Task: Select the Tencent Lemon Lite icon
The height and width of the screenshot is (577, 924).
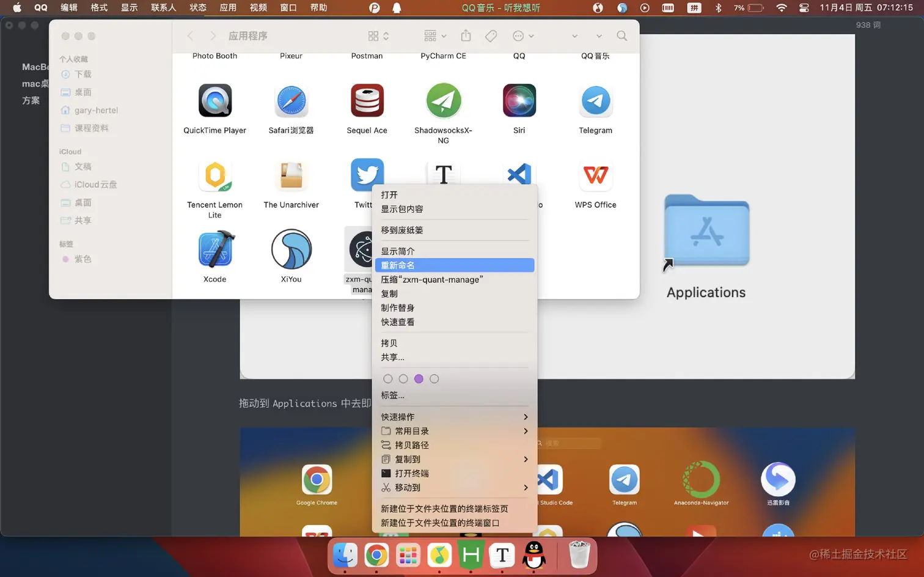Action: (215, 175)
